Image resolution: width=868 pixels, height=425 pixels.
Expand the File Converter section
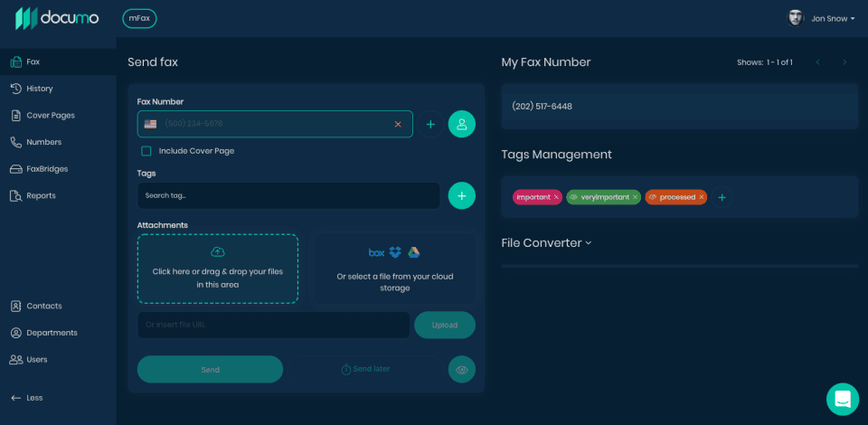pyautogui.click(x=546, y=242)
